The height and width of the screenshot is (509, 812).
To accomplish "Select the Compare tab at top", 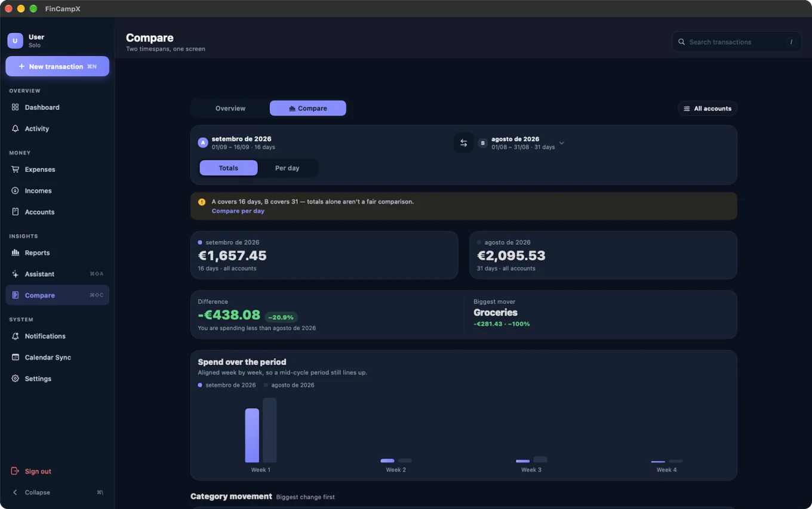I will click(x=307, y=108).
